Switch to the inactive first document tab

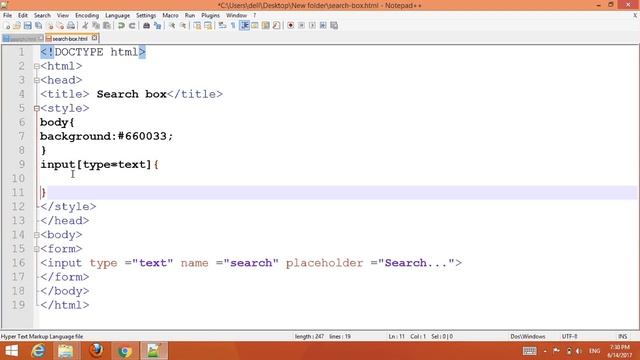point(22,38)
